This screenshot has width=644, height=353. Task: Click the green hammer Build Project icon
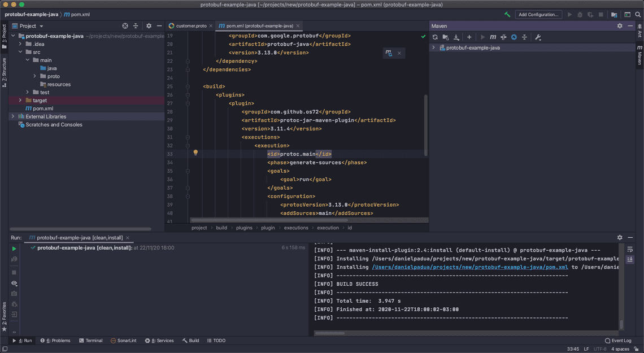507,15
